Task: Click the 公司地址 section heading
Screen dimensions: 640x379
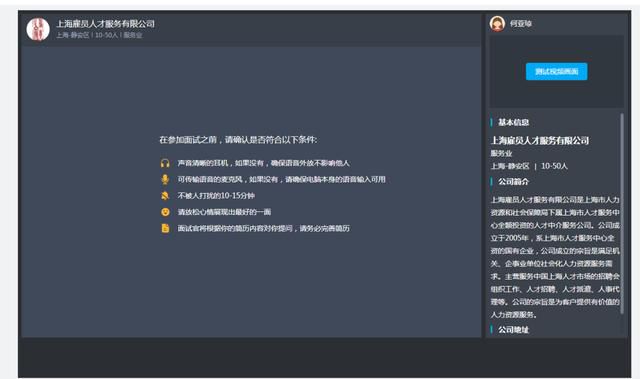Action: click(513, 330)
